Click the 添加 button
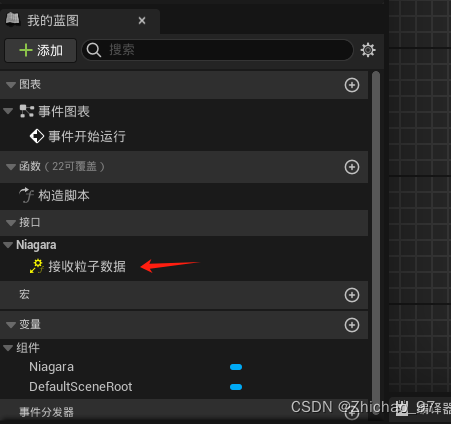Viewport: 451px width, 424px height. pos(41,50)
